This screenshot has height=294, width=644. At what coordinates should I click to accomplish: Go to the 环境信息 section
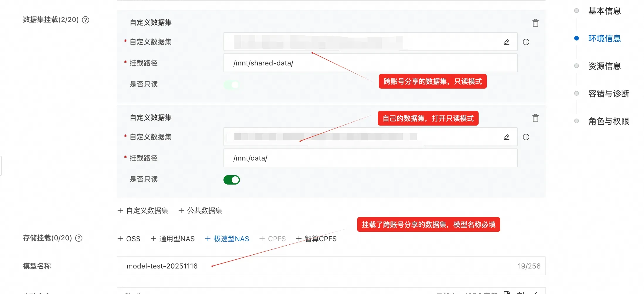[x=604, y=38]
